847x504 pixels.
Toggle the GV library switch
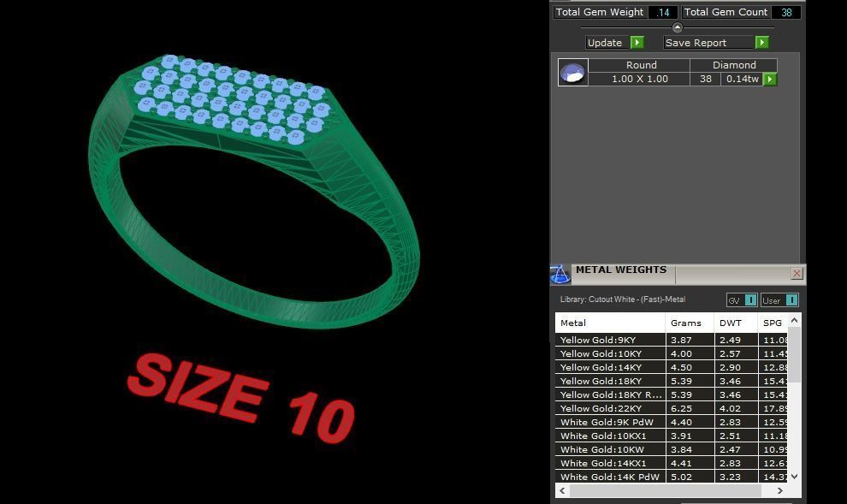click(x=750, y=300)
